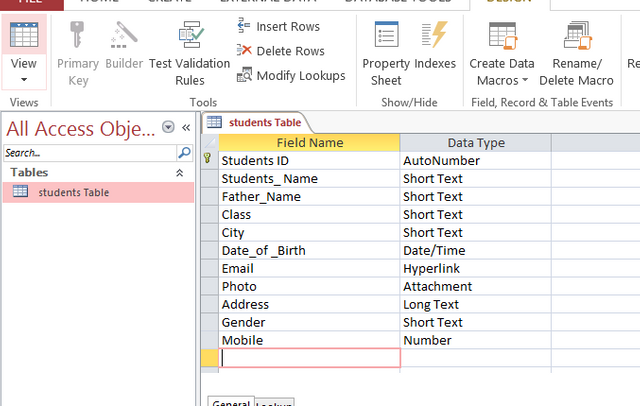The width and height of the screenshot is (640, 406).
Task: Open the View dropdown arrow
Action: pyautogui.click(x=24, y=80)
